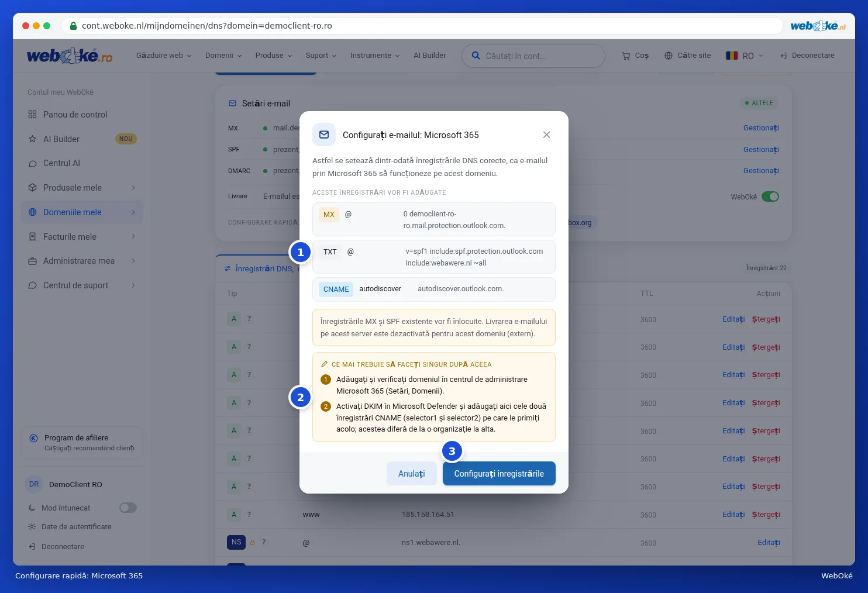Screen dimensions: 868x593
Task: Click the Domeniile mele globe icon
Action: click(x=33, y=212)
